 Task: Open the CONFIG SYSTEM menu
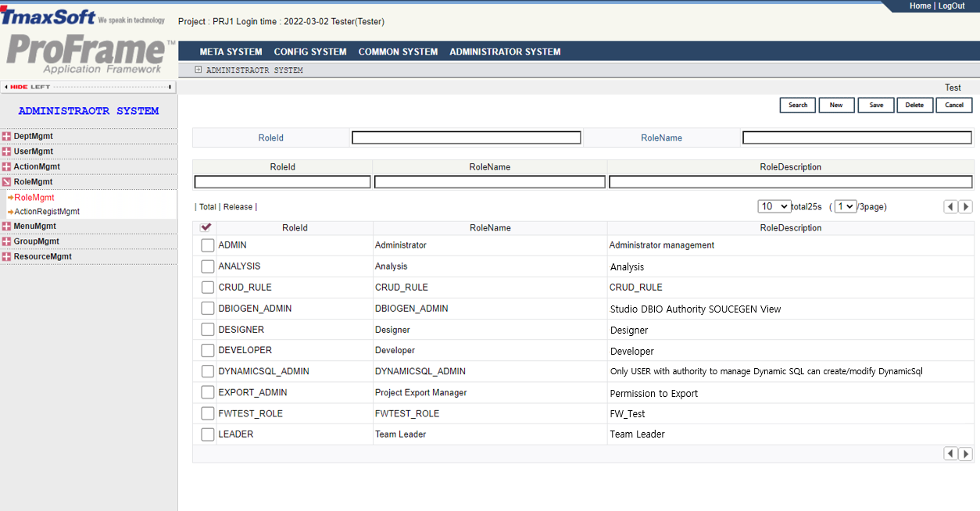click(310, 52)
